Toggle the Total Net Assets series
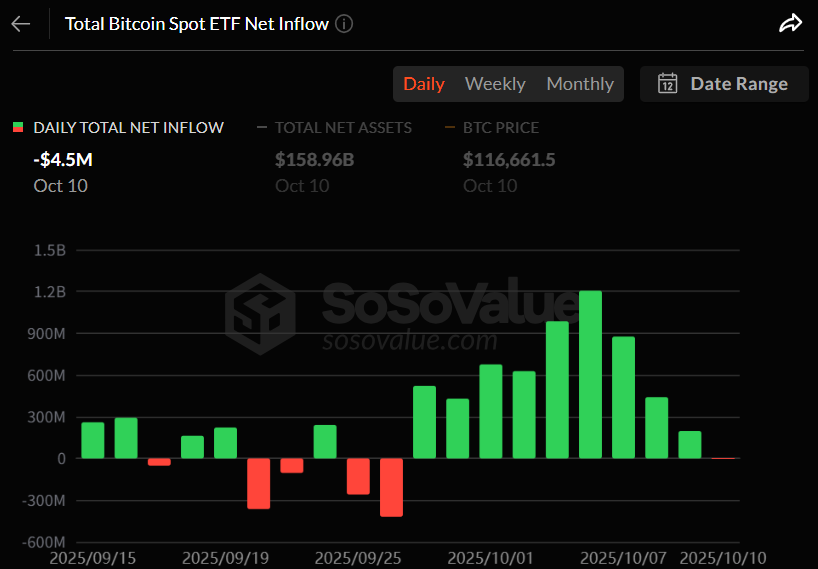The height and width of the screenshot is (569, 818). 345,128
